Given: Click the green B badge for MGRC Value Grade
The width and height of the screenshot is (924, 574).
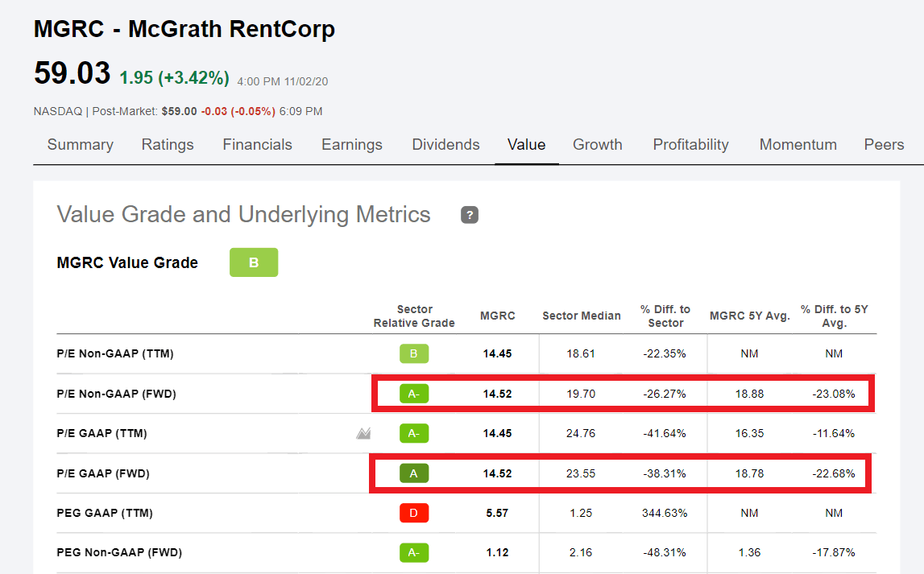Looking at the screenshot, I should 254,262.
